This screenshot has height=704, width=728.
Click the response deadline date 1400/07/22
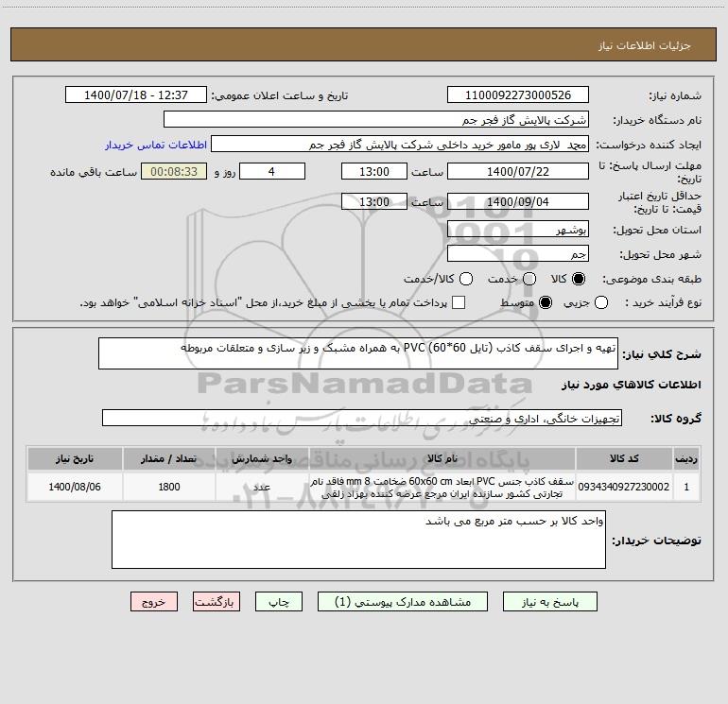click(x=518, y=171)
